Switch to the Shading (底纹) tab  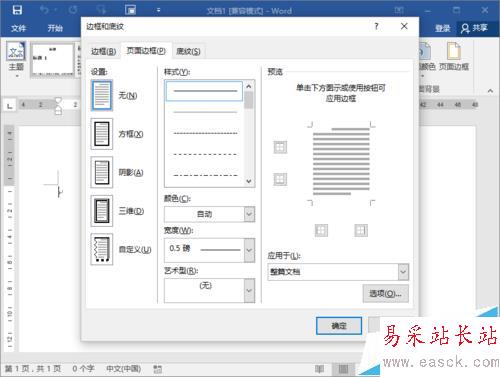click(x=188, y=51)
